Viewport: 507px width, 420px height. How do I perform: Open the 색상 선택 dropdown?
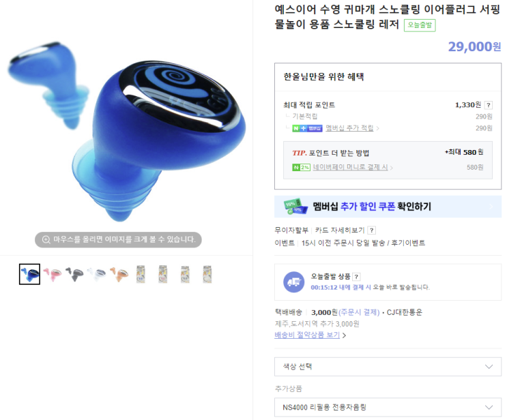(x=388, y=367)
